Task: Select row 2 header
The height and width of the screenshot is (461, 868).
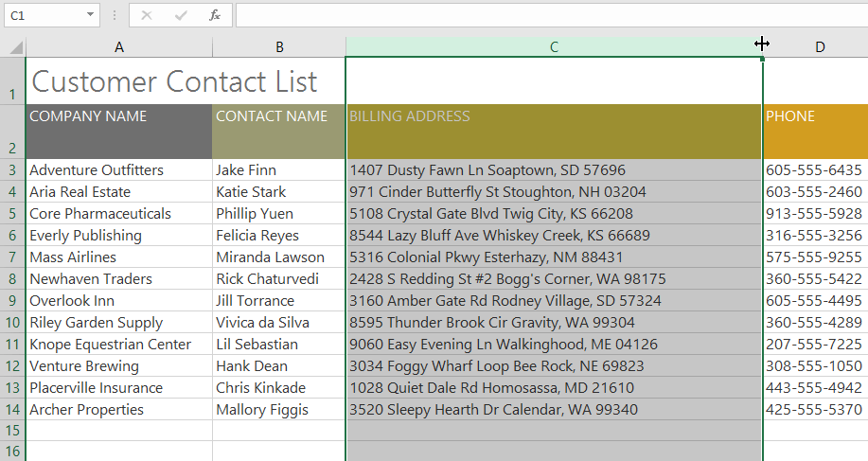Action: tap(13, 133)
